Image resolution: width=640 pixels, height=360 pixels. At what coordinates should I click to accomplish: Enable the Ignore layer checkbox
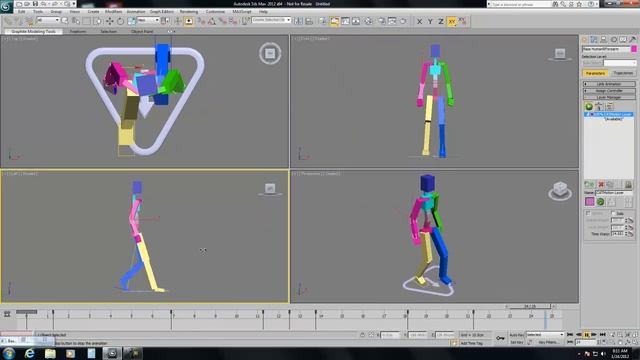(588, 213)
